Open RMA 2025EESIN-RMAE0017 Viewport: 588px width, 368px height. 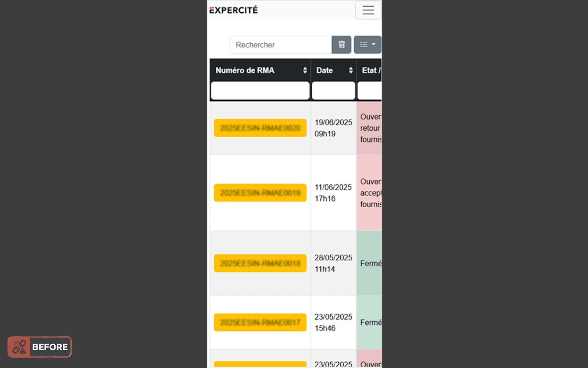[260, 322]
